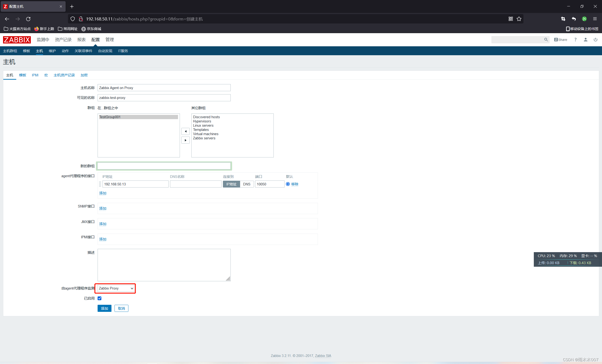The width and height of the screenshot is (602, 364).
Task: Open the 管理 menu
Action: [x=110, y=39]
